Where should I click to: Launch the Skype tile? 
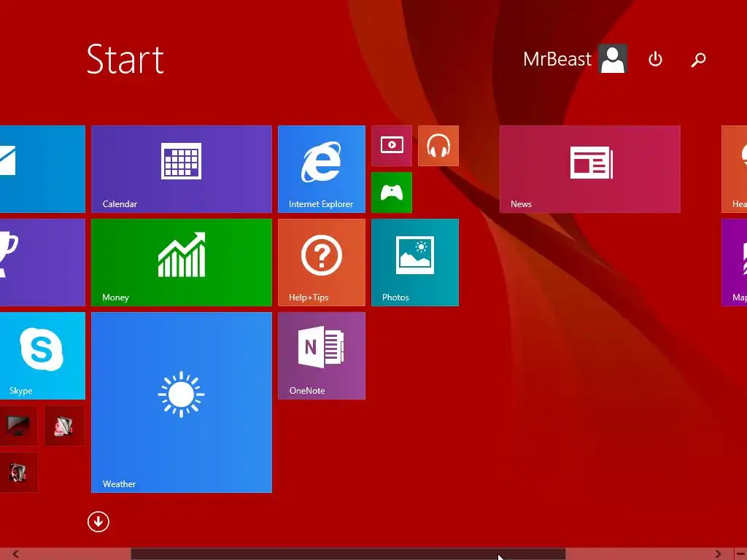[42, 356]
